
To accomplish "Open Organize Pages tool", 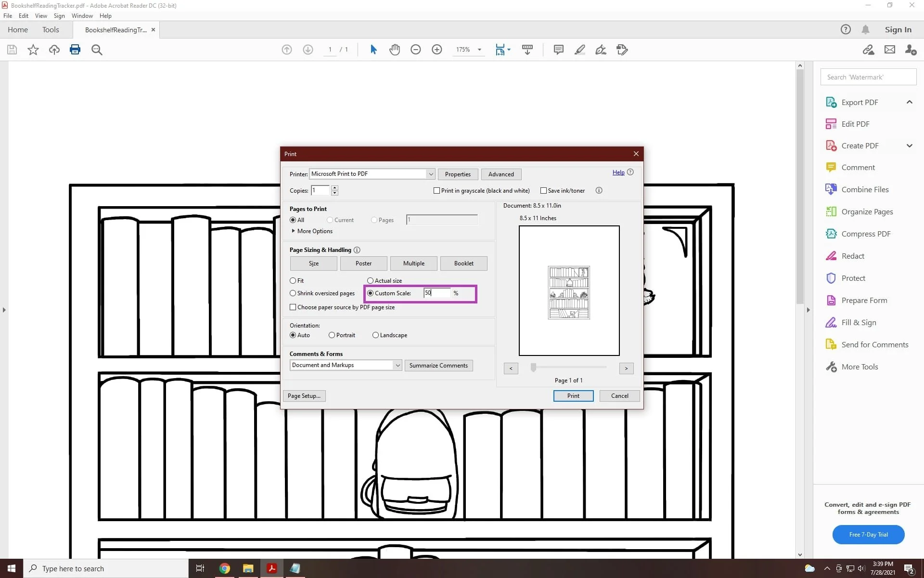I will click(x=867, y=211).
